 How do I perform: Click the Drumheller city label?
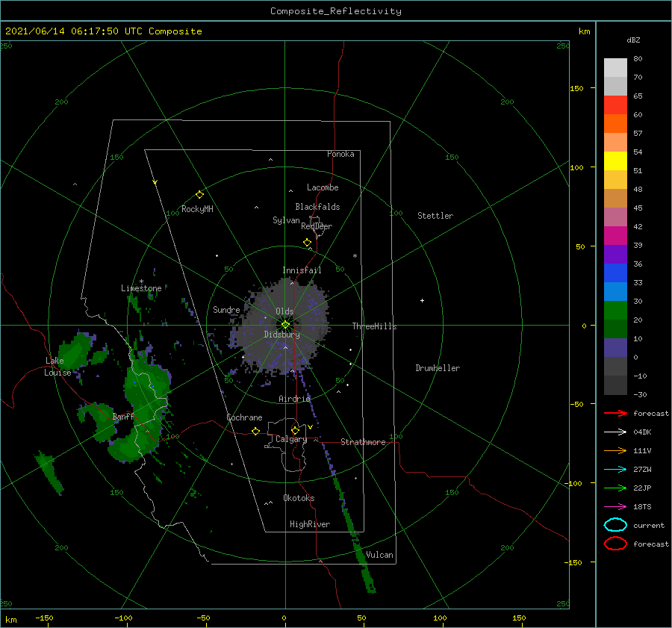click(x=438, y=368)
